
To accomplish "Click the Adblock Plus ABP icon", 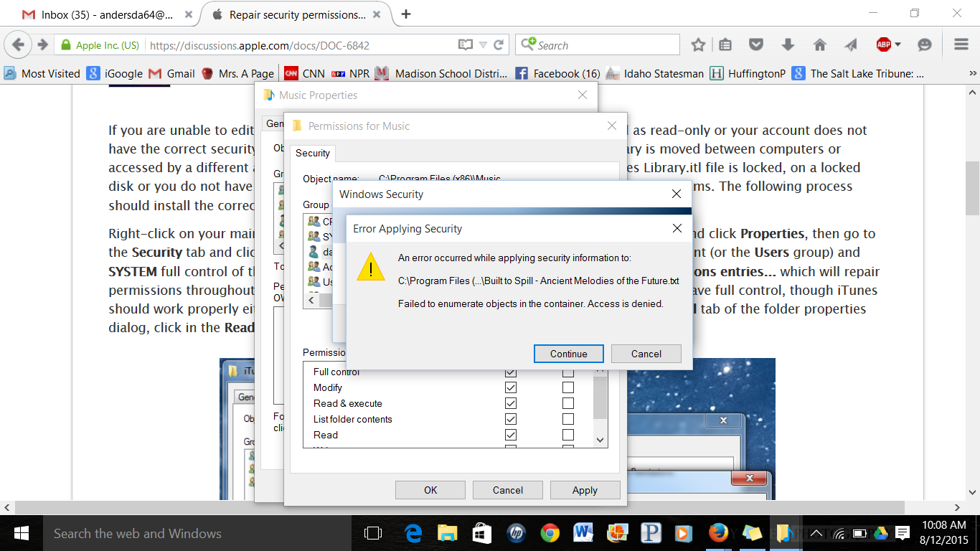I will click(884, 44).
